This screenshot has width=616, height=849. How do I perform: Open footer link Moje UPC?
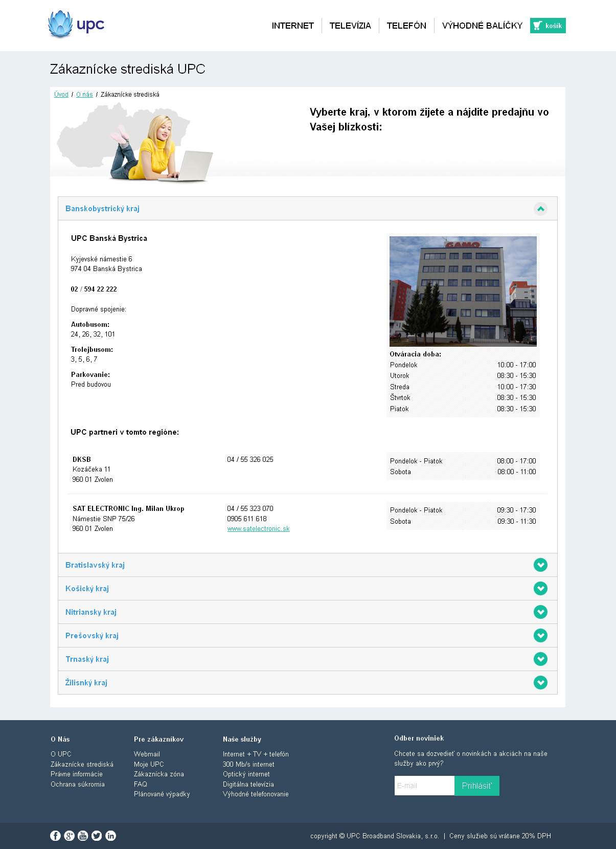click(149, 765)
